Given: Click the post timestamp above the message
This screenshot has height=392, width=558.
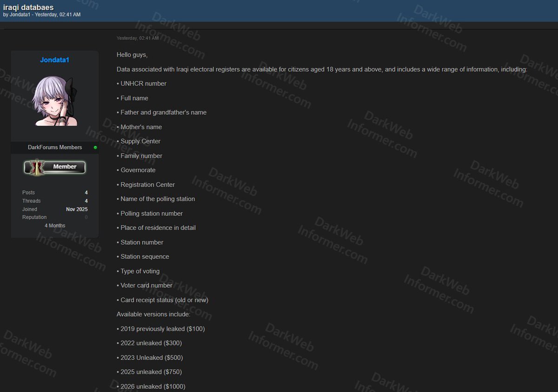Looking at the screenshot, I should (x=138, y=38).
